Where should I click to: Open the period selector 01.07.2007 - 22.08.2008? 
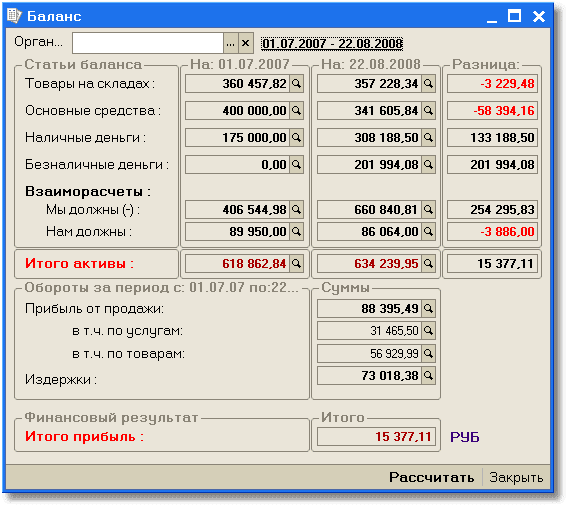coord(332,44)
